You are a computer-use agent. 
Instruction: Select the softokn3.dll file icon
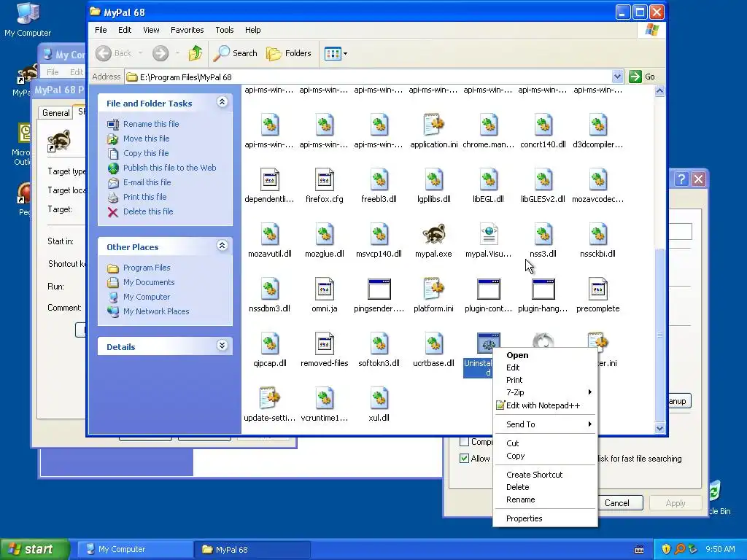pos(379,344)
